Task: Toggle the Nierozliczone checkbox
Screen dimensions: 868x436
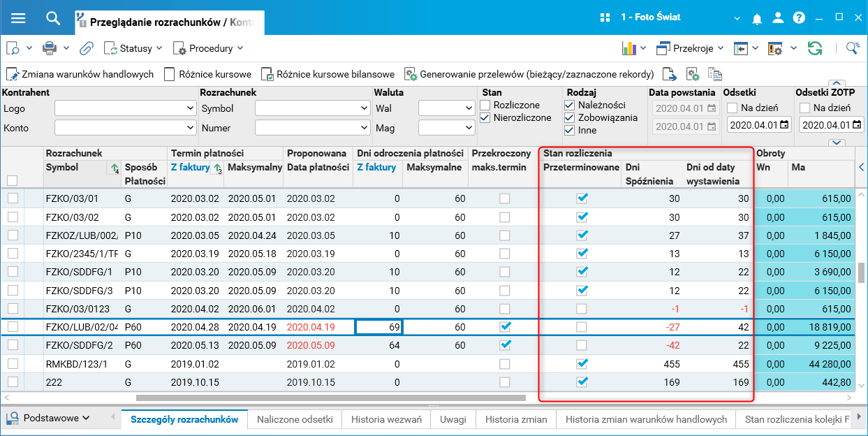Action: (485, 118)
